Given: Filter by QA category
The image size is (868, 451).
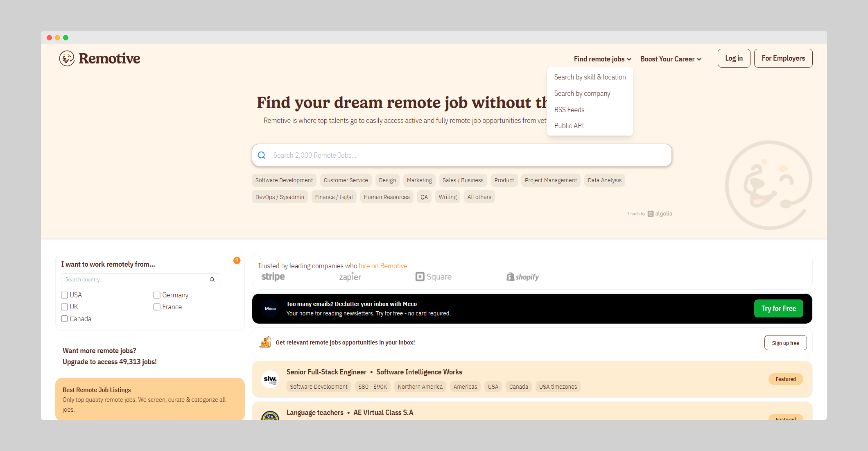Looking at the screenshot, I should [x=424, y=197].
